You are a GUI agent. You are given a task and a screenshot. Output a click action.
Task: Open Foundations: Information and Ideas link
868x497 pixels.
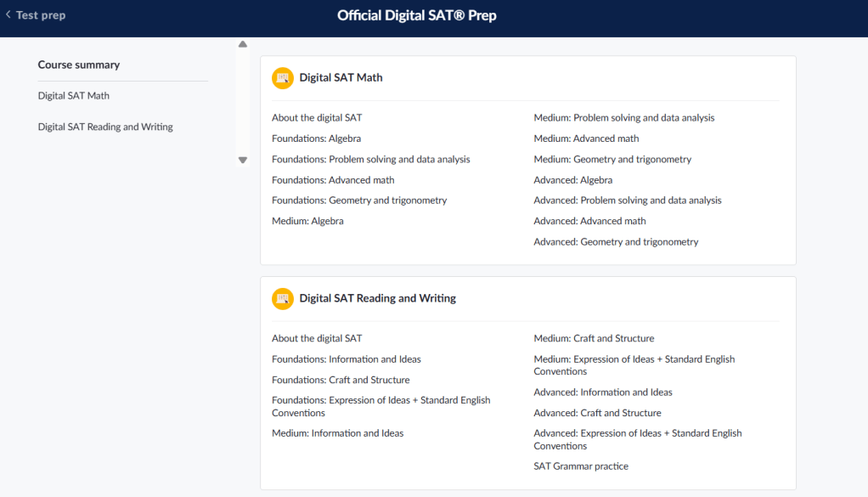(x=346, y=359)
